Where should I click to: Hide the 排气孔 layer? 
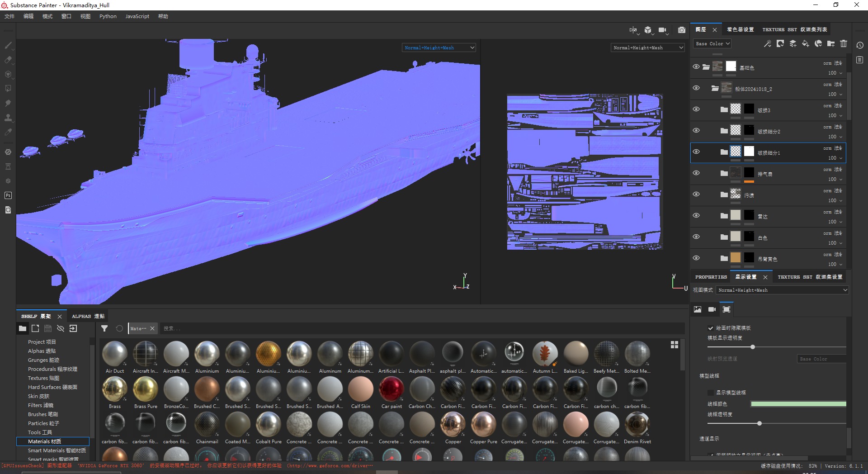pos(696,173)
